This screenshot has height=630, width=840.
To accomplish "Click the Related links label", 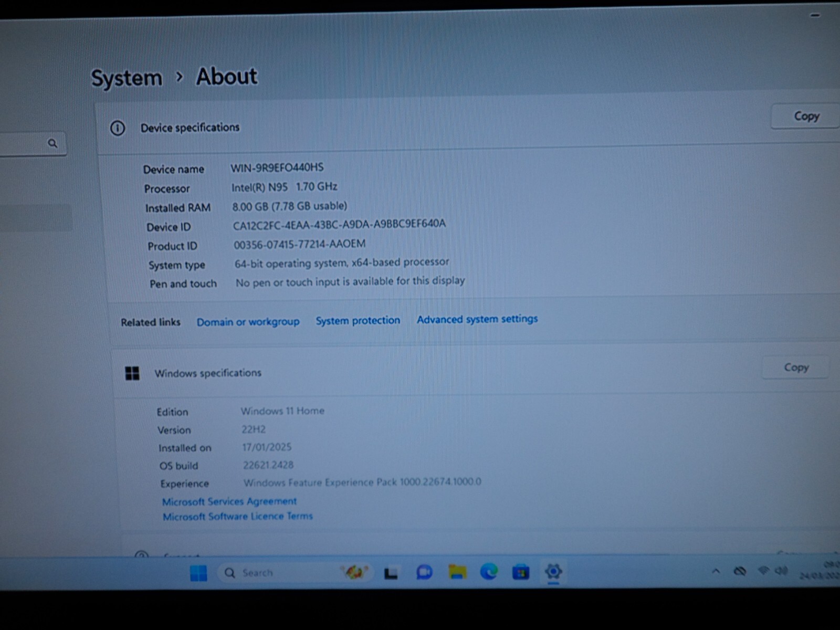I will (151, 322).
